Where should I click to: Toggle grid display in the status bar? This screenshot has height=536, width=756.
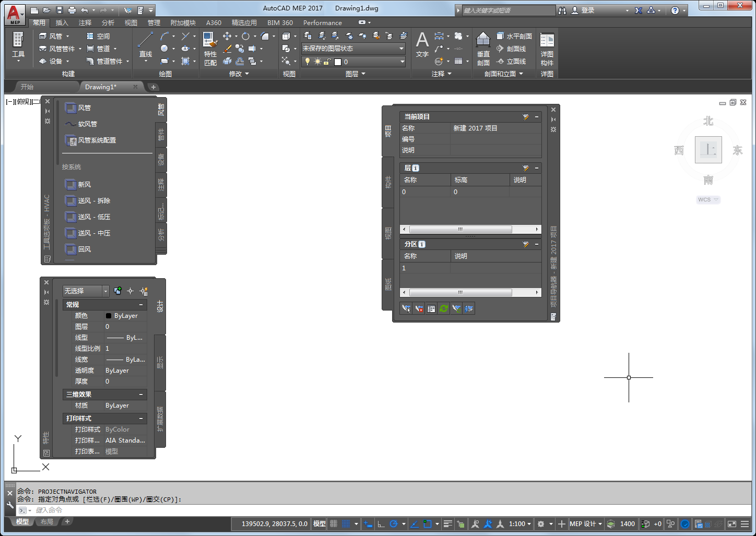tap(334, 524)
